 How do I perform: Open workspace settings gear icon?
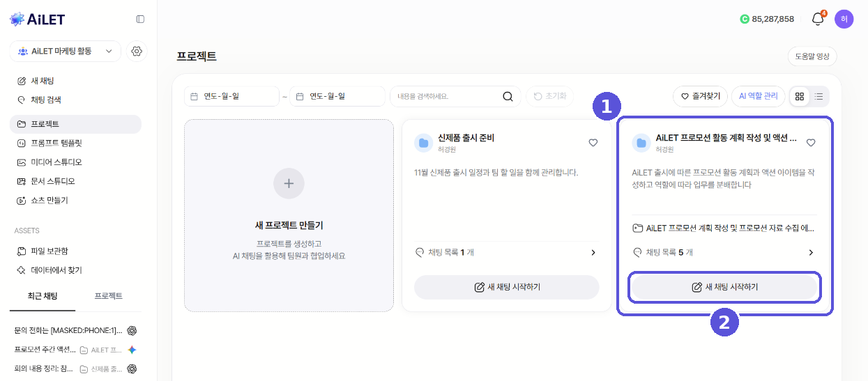click(137, 51)
